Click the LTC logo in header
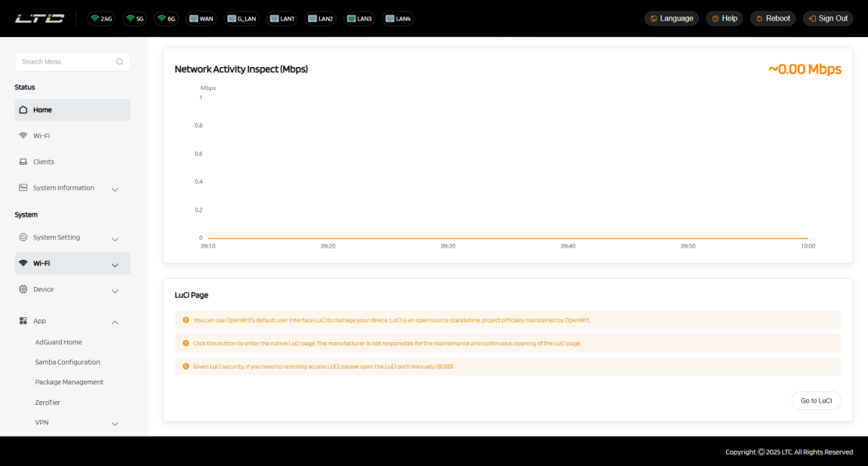Image resolution: width=868 pixels, height=466 pixels. tap(39, 18)
